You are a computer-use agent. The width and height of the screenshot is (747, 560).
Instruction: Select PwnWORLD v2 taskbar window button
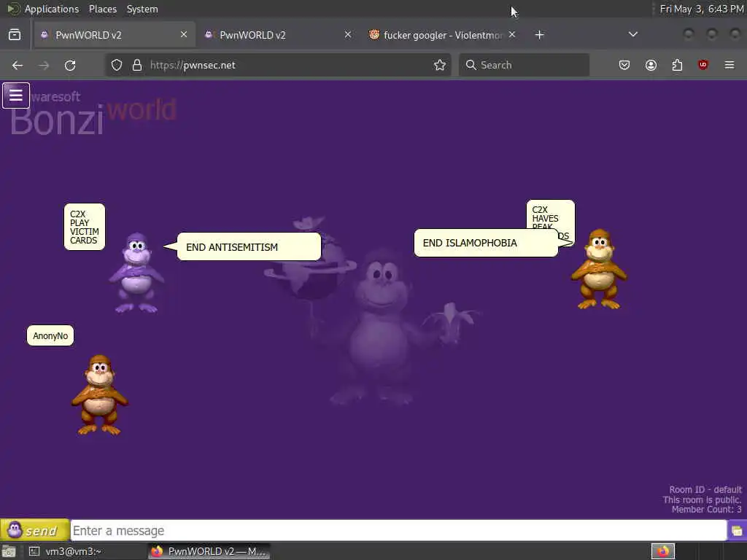coord(209,551)
